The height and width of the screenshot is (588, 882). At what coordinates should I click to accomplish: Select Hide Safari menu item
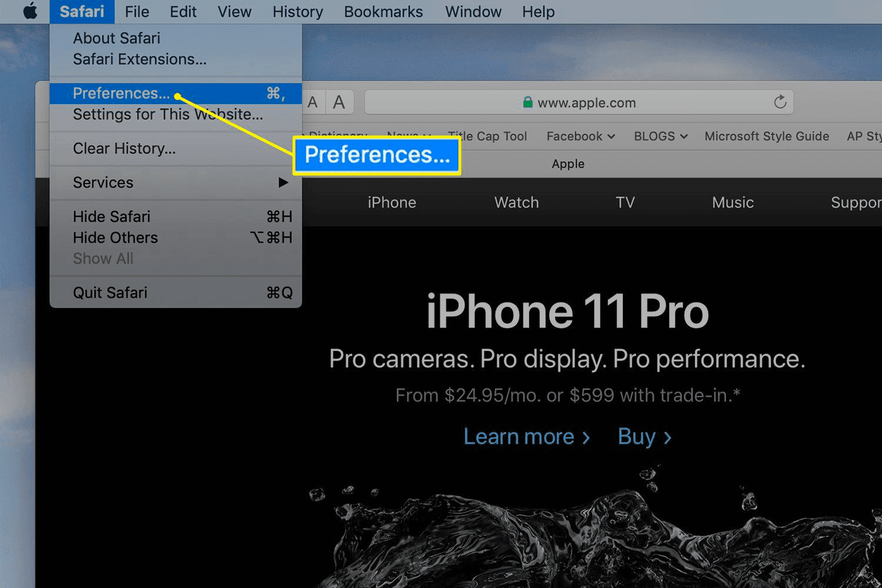(176, 216)
